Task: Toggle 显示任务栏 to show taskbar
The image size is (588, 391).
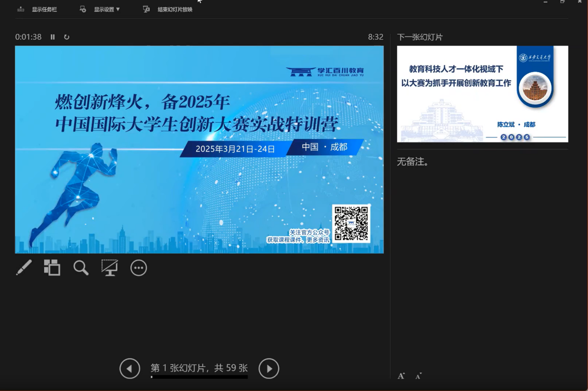Action: [x=38, y=9]
